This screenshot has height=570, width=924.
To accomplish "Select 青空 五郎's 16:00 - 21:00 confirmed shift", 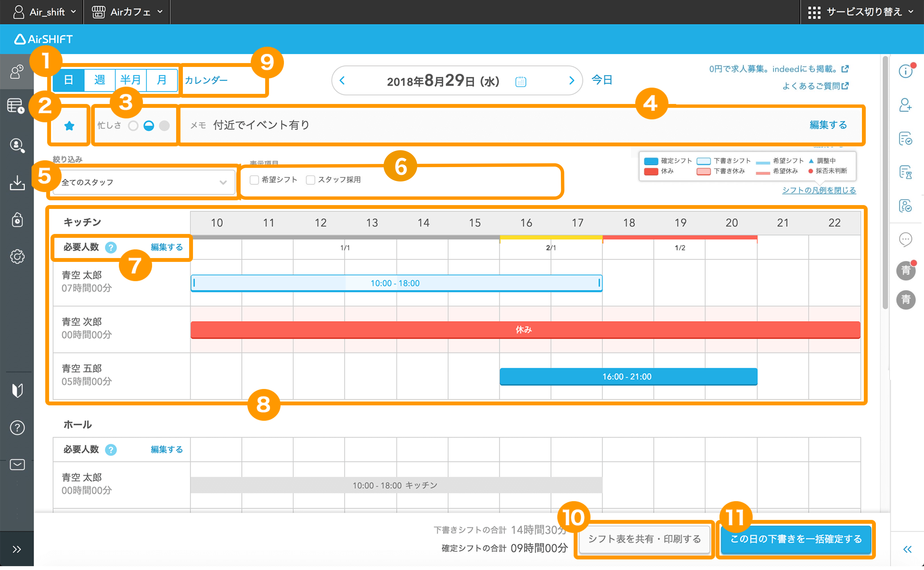I will click(628, 377).
